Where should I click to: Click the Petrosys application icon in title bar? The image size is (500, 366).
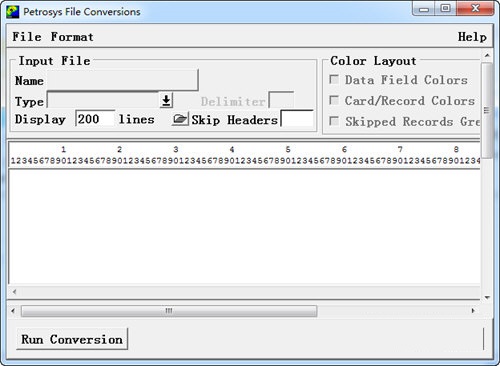click(13, 12)
